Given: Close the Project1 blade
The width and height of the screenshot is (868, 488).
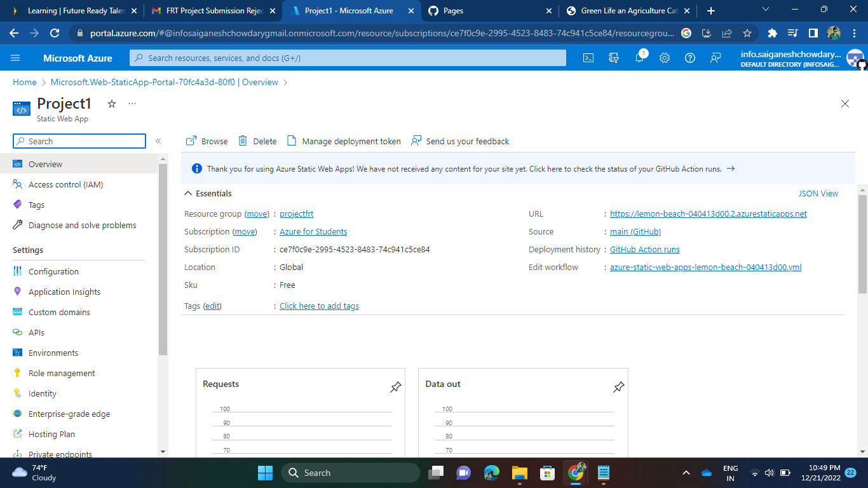Looking at the screenshot, I should [845, 104].
